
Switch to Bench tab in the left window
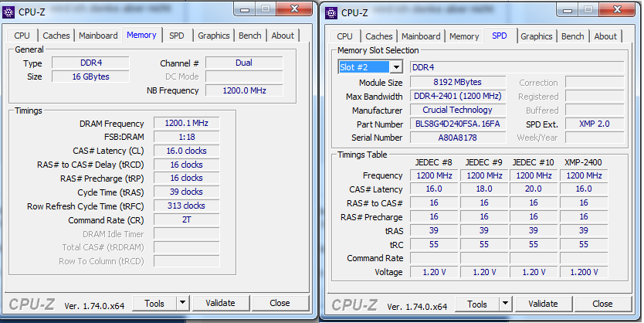(249, 36)
